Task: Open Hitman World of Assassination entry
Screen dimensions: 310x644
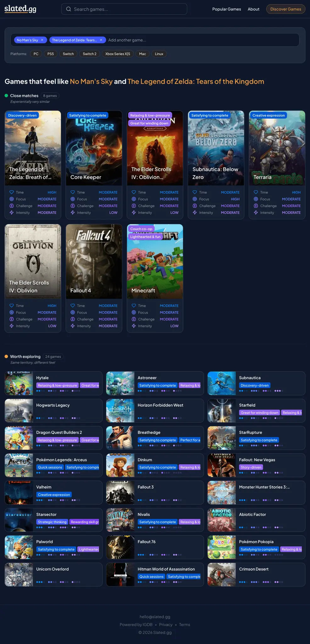Action: pyautogui.click(x=155, y=575)
